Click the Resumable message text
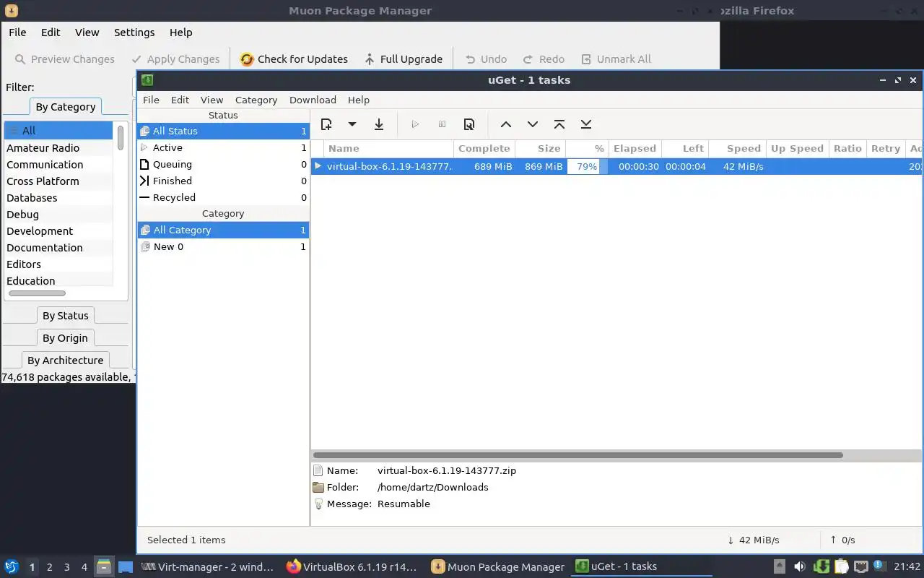Viewport: 924px width, 578px height. tap(404, 504)
